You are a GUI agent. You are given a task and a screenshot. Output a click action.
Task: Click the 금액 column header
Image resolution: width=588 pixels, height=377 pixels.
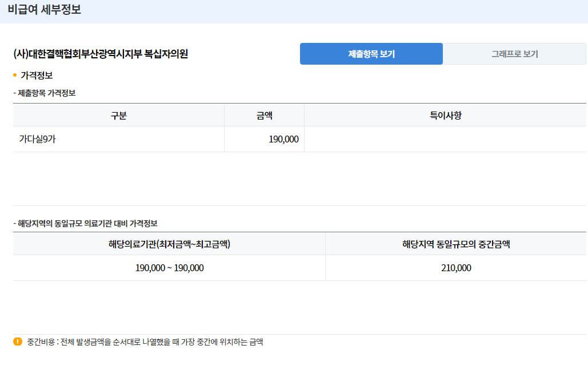click(263, 115)
